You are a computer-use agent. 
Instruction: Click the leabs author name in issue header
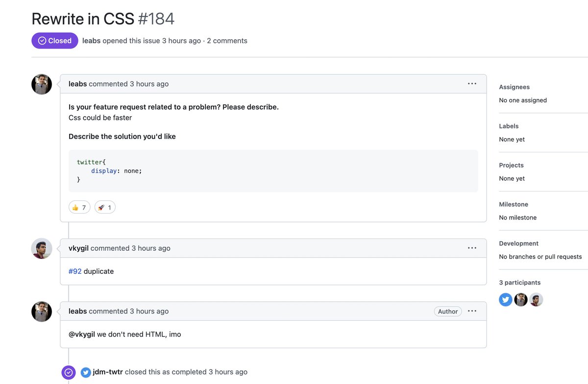coord(91,41)
